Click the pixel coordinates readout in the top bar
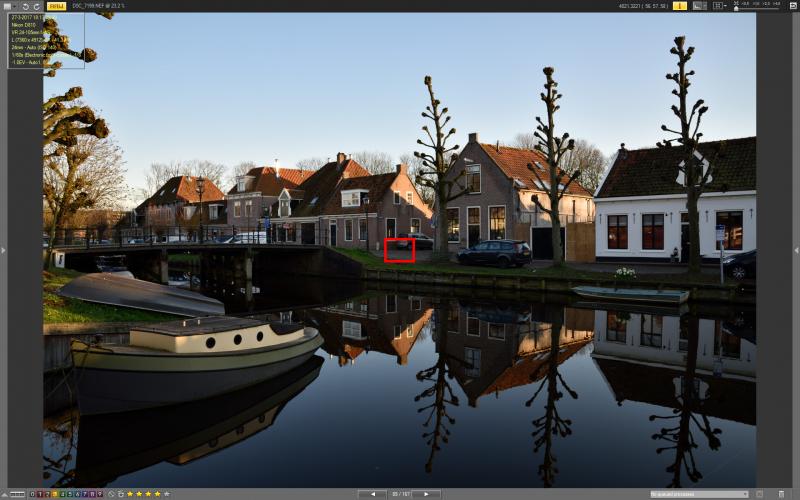800x500 pixels. 643,6
